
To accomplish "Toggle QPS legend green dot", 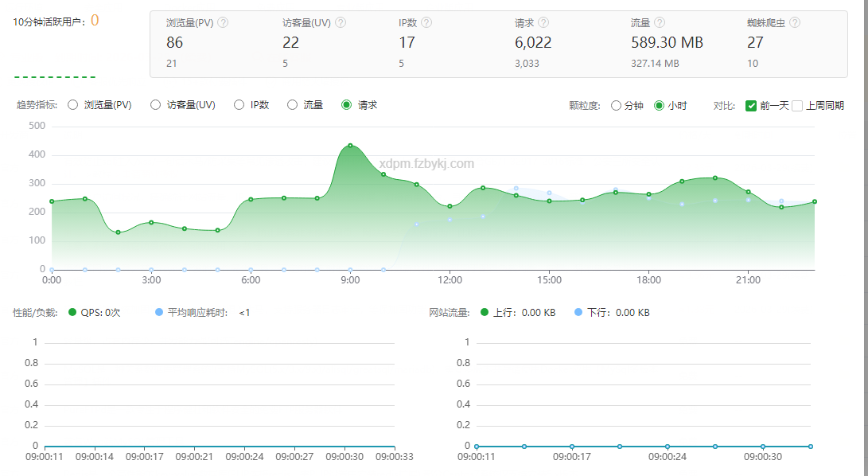I will (x=73, y=313).
